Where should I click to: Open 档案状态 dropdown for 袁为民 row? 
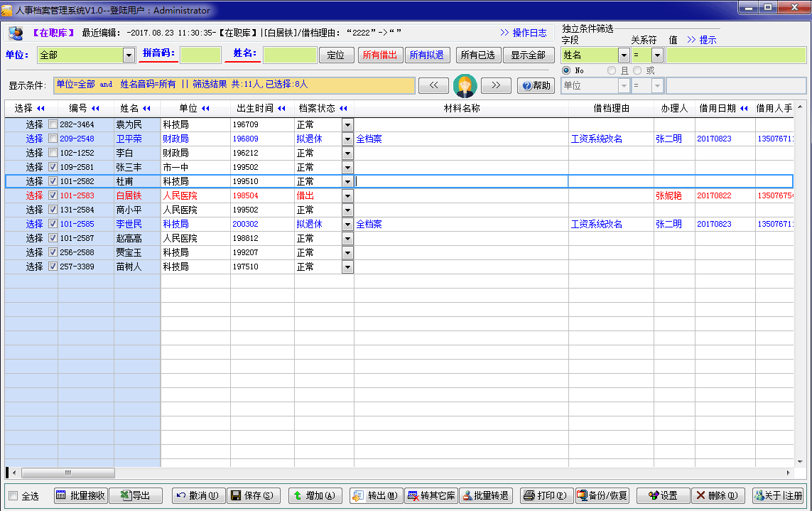(347, 125)
